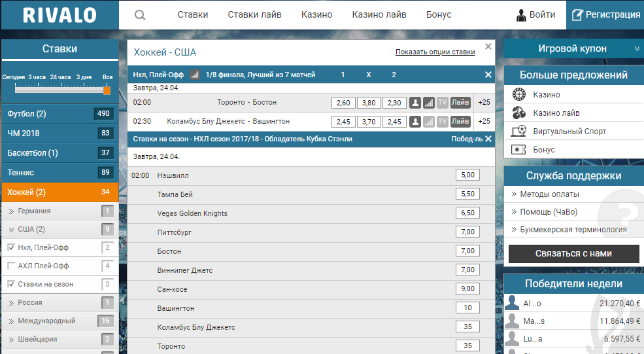Click the TV icon in Коламбус - Вашингтон row
The image size is (644, 354).
442,122
